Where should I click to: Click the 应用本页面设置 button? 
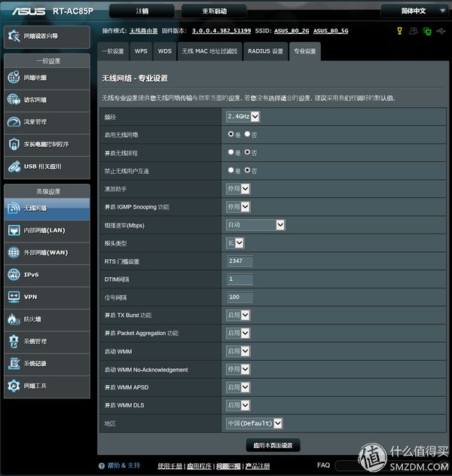(273, 445)
